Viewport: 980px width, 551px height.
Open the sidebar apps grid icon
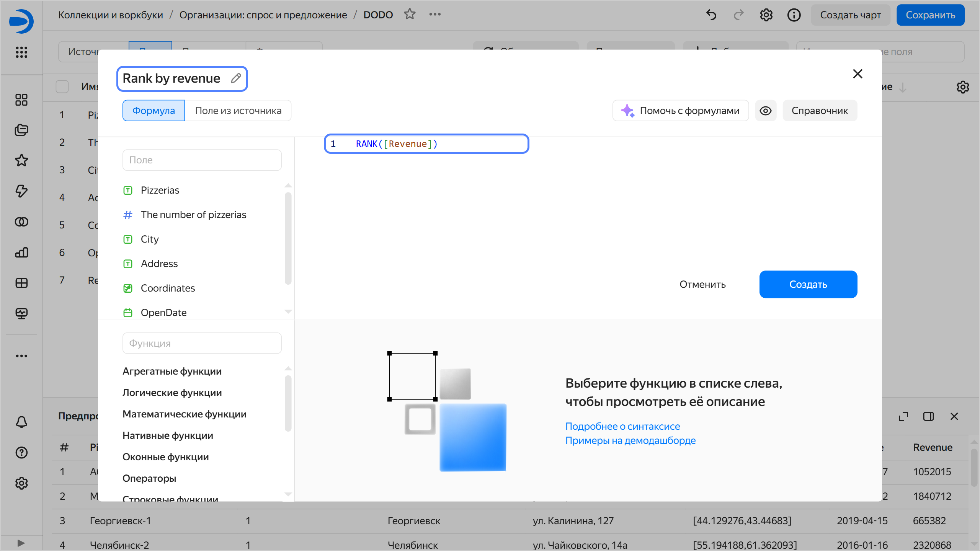coord(21,52)
